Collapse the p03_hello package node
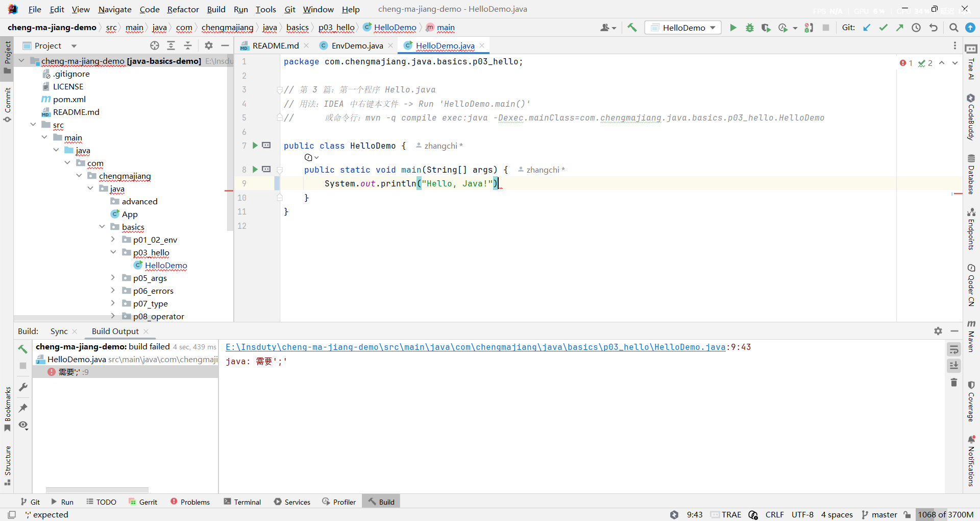 pyautogui.click(x=113, y=252)
